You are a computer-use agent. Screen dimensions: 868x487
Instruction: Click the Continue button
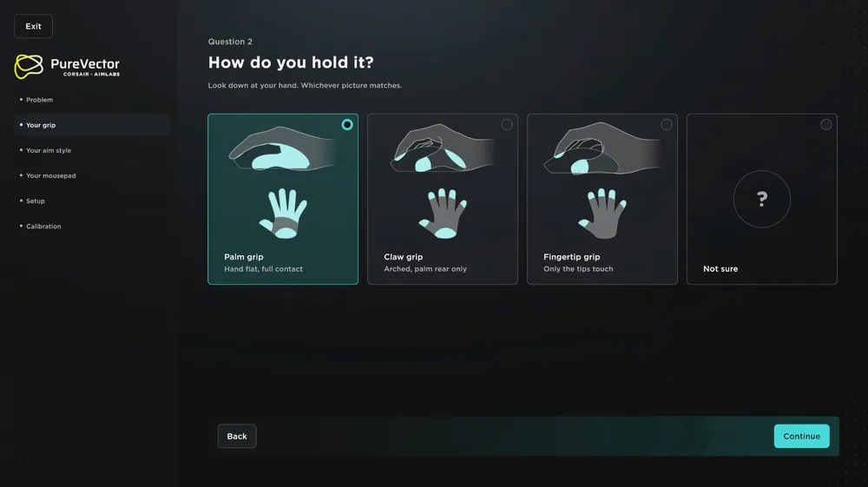coord(801,436)
